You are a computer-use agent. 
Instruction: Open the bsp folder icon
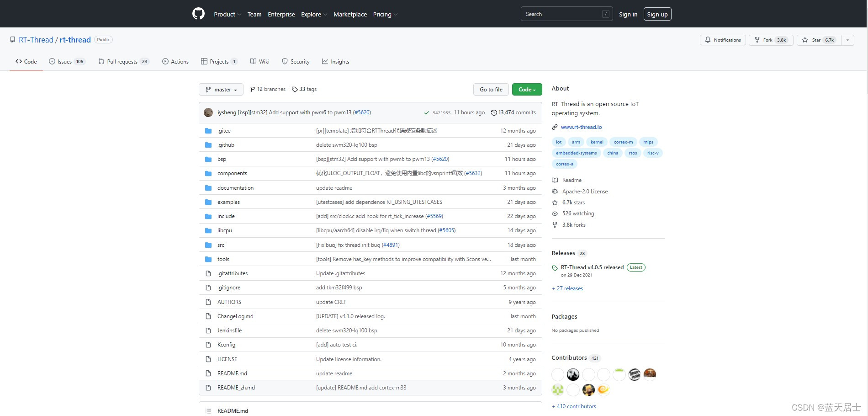point(208,159)
